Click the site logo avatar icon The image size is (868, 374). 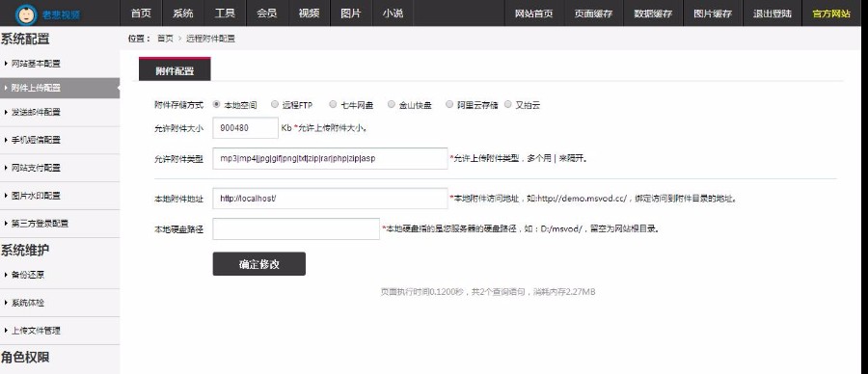[25, 13]
